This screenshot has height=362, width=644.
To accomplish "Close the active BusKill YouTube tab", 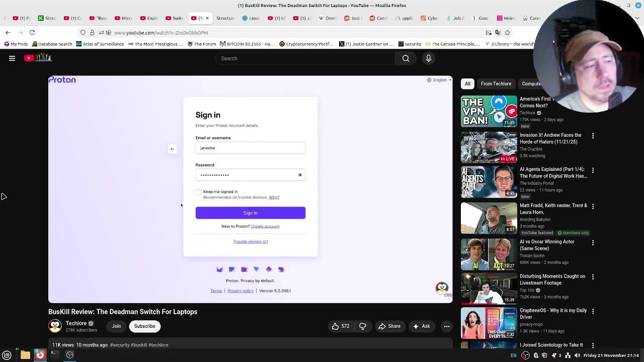I will pos(207,18).
